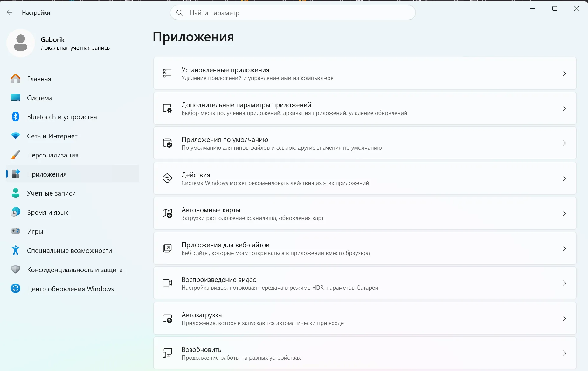588x371 pixels.
Task: Open Время и язык section
Action: 73,212
